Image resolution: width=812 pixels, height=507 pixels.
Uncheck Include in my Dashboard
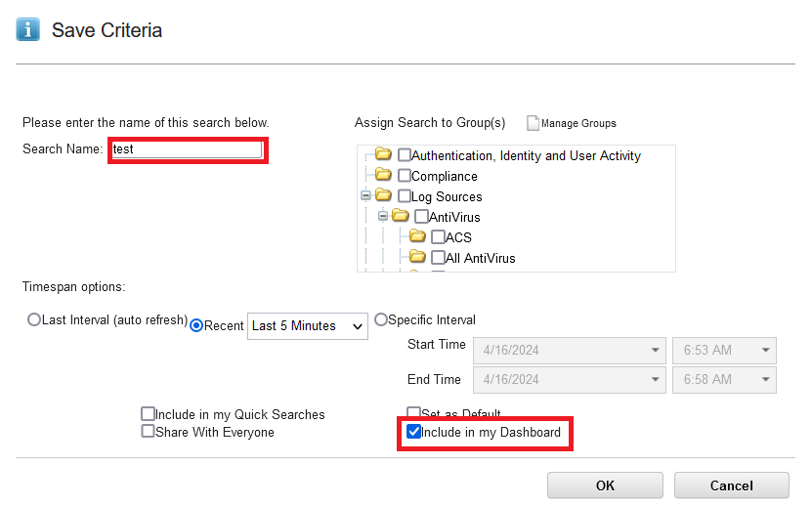click(413, 432)
